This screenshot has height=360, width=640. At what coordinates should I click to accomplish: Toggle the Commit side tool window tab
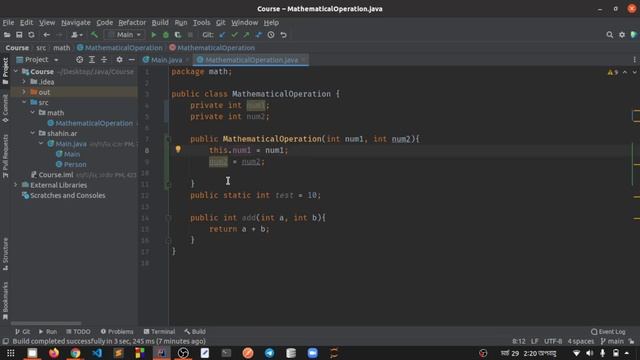click(x=5, y=108)
